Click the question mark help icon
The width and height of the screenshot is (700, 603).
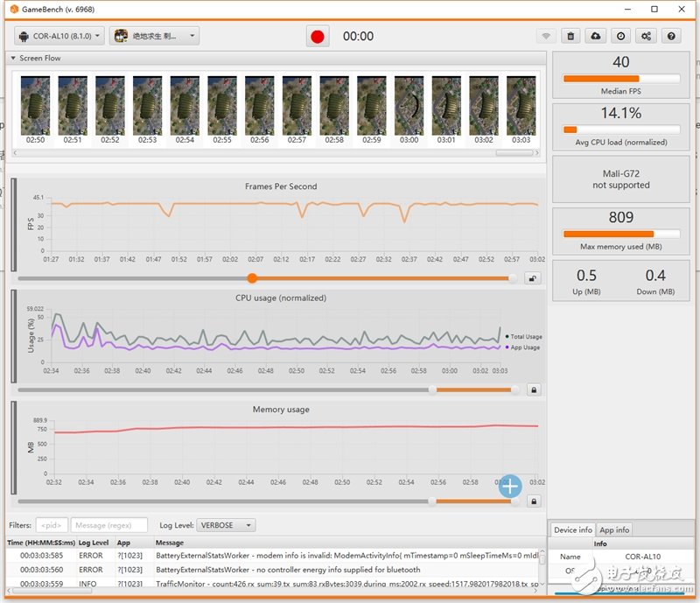(x=671, y=37)
